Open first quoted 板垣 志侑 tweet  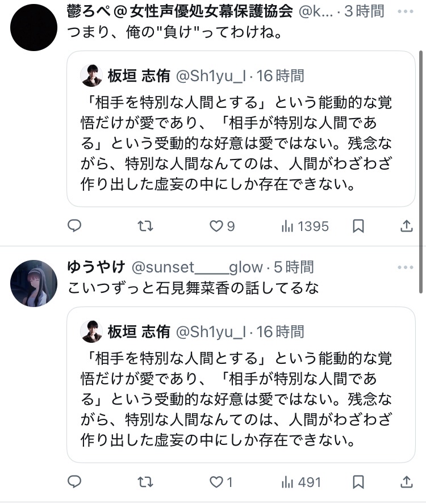coord(241,129)
